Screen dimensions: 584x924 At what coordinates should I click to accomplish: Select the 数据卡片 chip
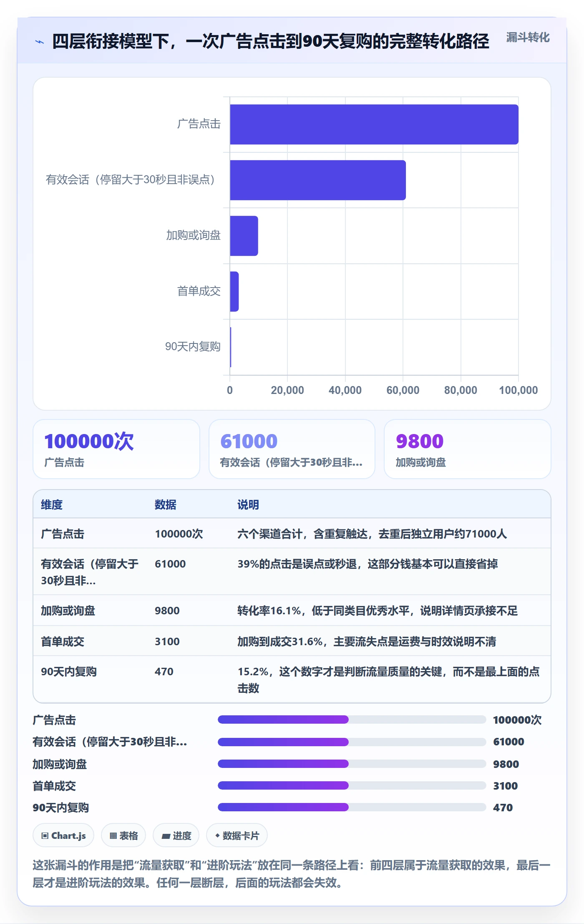point(237,836)
